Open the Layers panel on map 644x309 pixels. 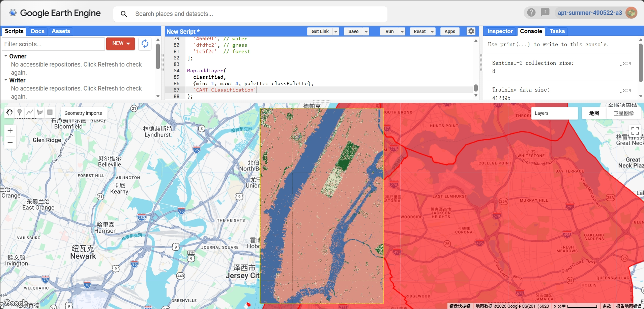[x=554, y=113]
